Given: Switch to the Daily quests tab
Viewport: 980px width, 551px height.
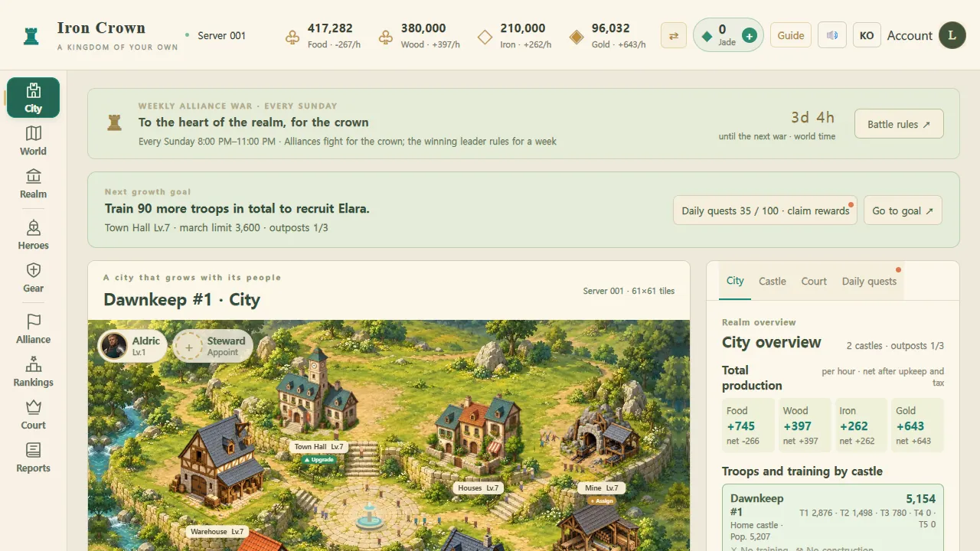Looking at the screenshot, I should coord(869,281).
